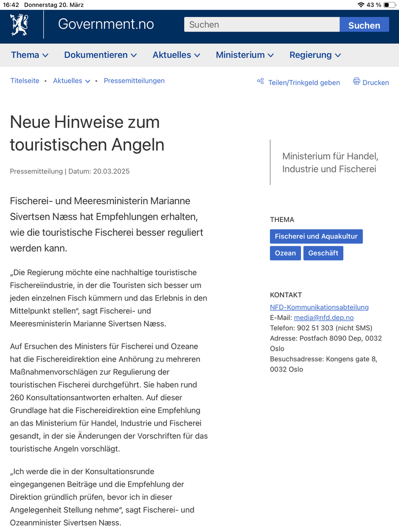Expand the Aktuelles breadcrumb chevron
Image resolution: width=399 pixels, height=532 pixels.
click(88, 81)
